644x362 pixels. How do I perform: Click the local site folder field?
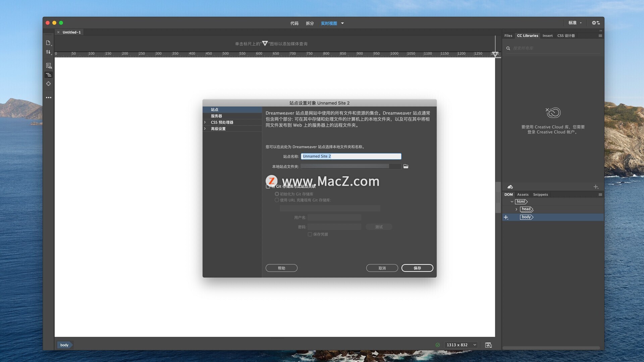pyautogui.click(x=351, y=166)
